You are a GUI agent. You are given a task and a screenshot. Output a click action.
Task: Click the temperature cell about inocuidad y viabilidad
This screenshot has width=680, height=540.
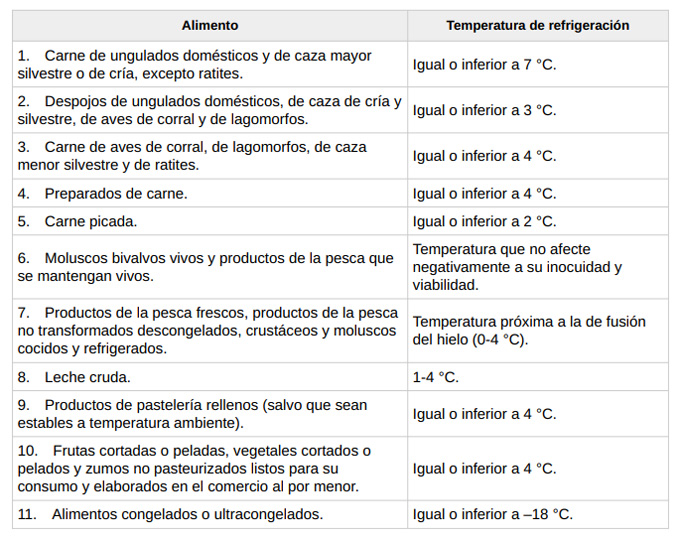click(517, 267)
